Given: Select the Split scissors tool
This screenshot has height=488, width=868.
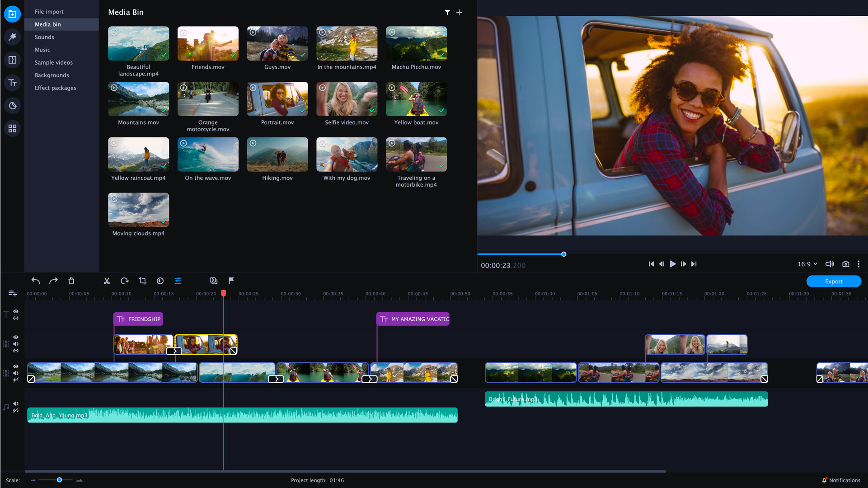Looking at the screenshot, I should 107,281.
